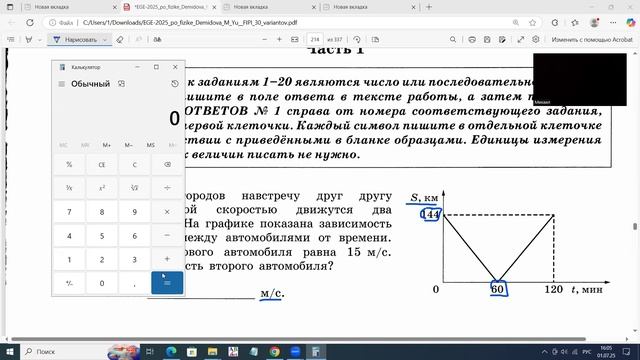
Task: Click the calculator plus/minus sign key
Action: [69, 283]
